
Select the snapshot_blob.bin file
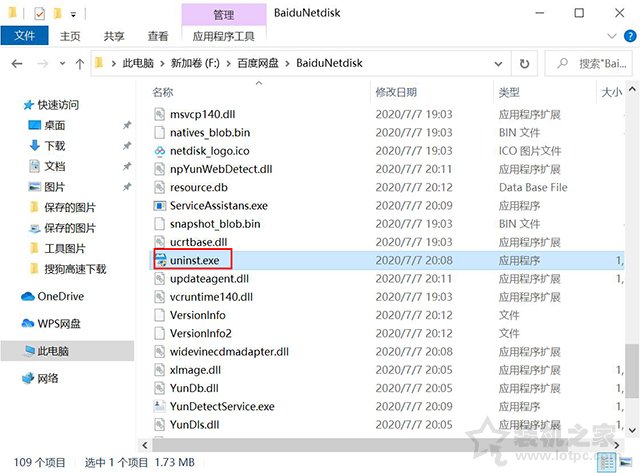coord(215,224)
